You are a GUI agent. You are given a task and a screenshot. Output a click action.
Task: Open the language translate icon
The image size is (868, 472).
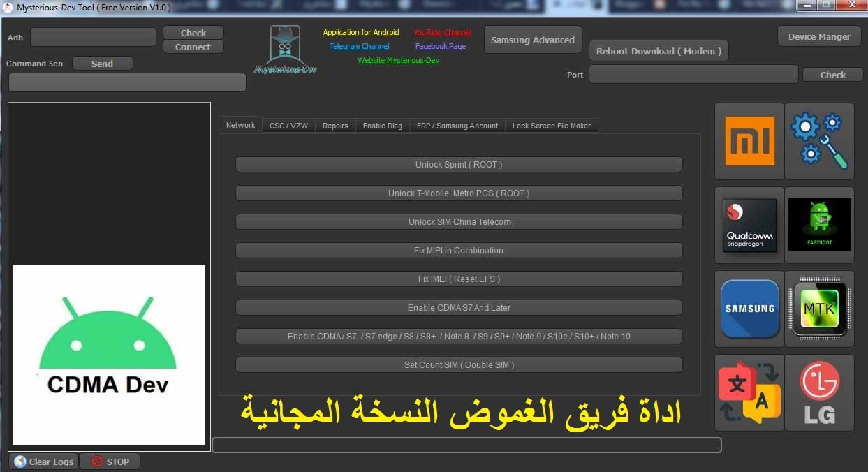pyautogui.click(x=749, y=392)
